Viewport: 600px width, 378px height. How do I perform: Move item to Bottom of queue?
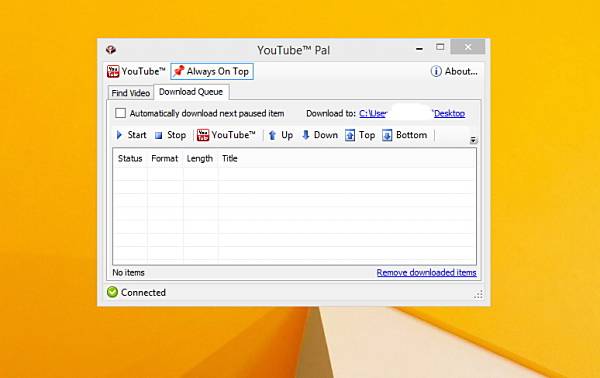(x=404, y=135)
